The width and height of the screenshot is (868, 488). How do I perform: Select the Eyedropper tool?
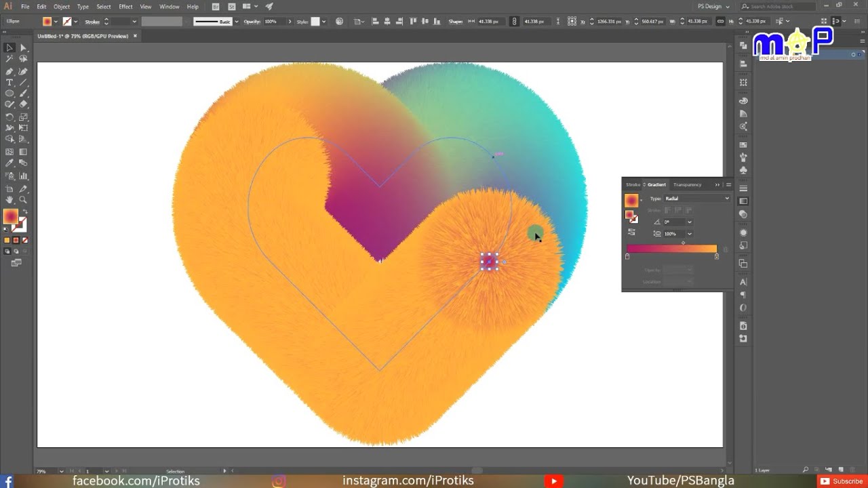(x=9, y=163)
